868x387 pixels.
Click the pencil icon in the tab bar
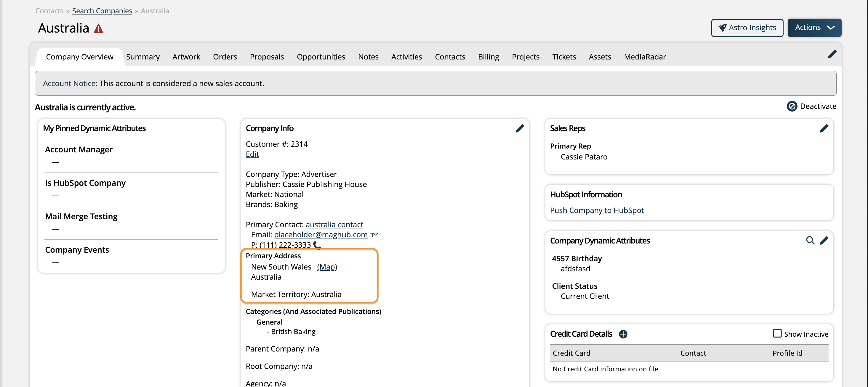coord(832,54)
